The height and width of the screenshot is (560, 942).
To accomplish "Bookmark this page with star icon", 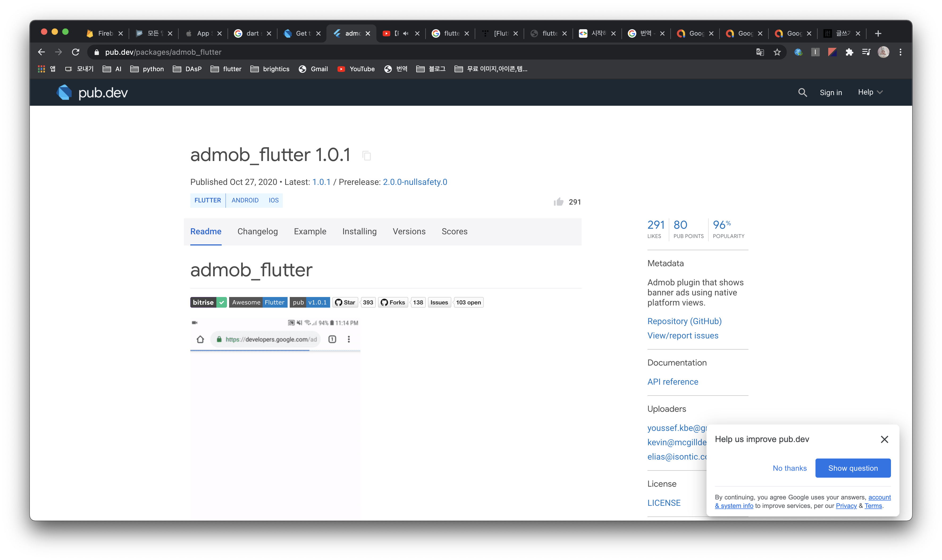I will point(777,52).
